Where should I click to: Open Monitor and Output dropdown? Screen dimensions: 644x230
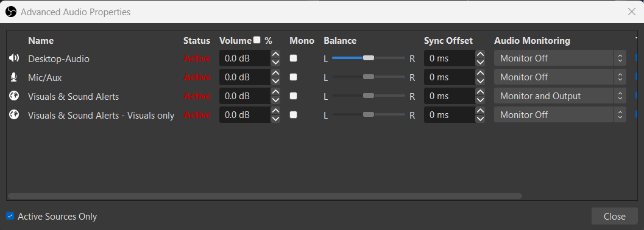[560, 96]
